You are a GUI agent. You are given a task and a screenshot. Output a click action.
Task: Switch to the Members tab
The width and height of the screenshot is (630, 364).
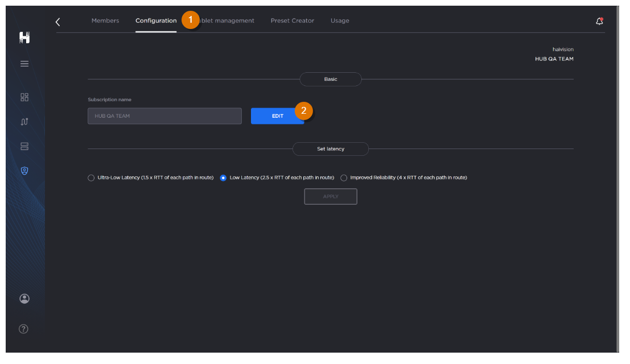(x=105, y=20)
